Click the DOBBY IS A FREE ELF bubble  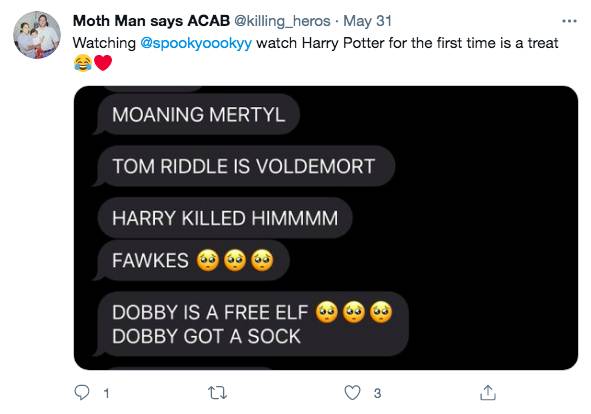252,324
